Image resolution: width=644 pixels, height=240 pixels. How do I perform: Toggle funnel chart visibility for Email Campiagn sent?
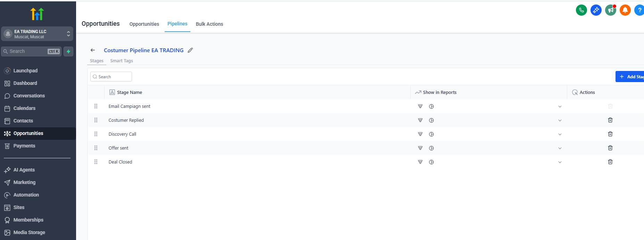pos(420,106)
